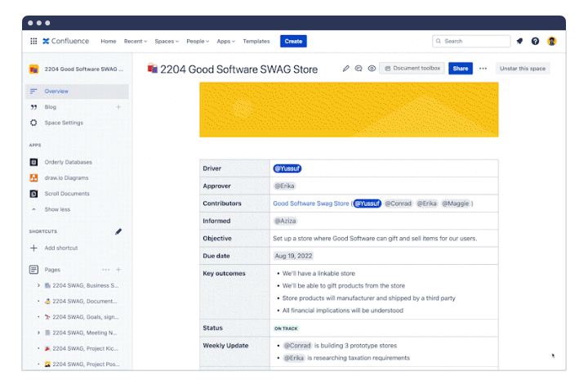Click the space logo in sidebar header

[33, 69]
